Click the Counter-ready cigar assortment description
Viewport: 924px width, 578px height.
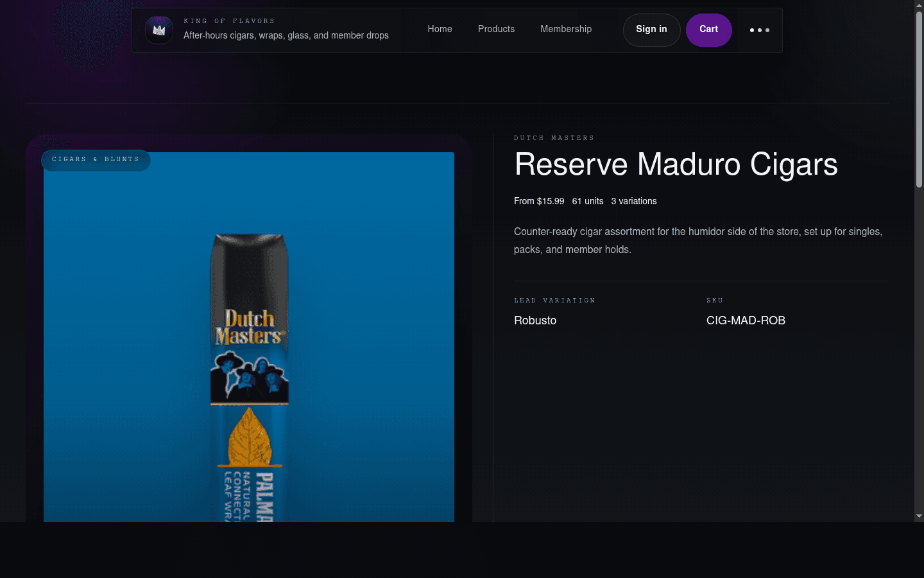(x=698, y=240)
